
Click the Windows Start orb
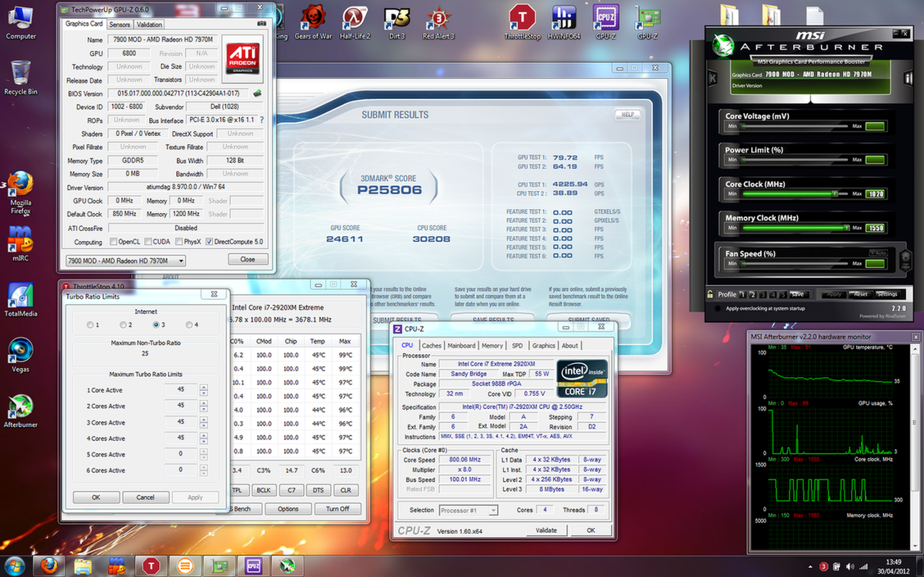point(14,566)
